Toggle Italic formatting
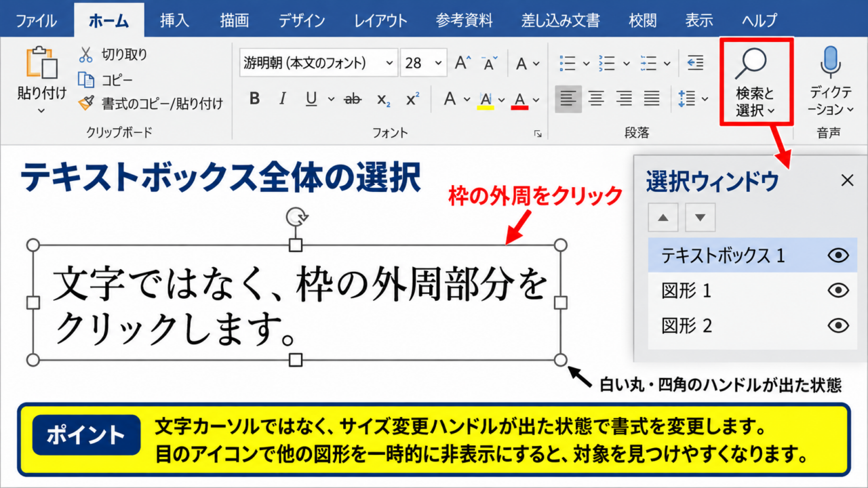 tap(283, 99)
